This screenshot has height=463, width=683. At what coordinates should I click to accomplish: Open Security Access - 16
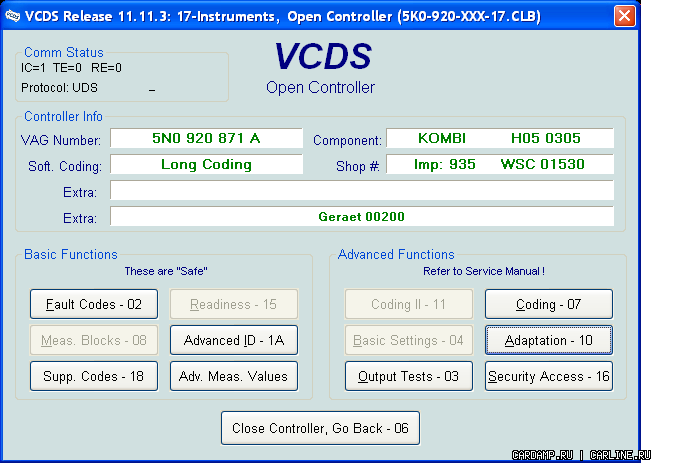549,376
